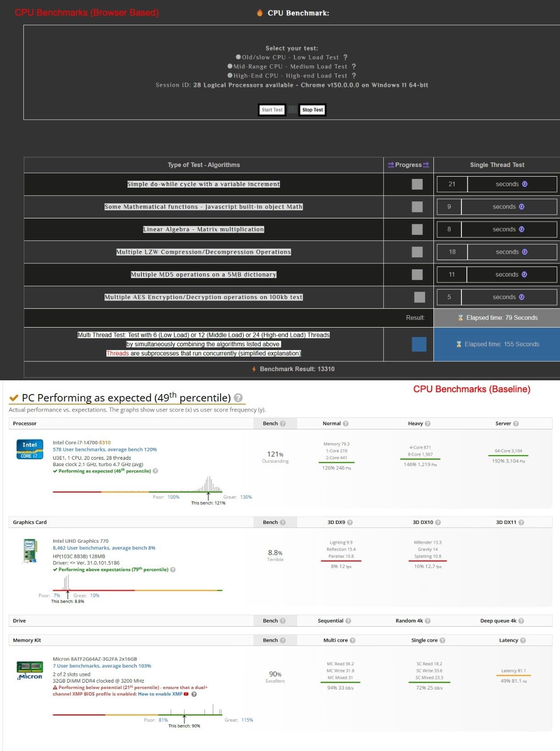Open help icon after graphics 79th percentile note
Image resolution: width=560 pixels, height=751 pixels.
(173, 570)
